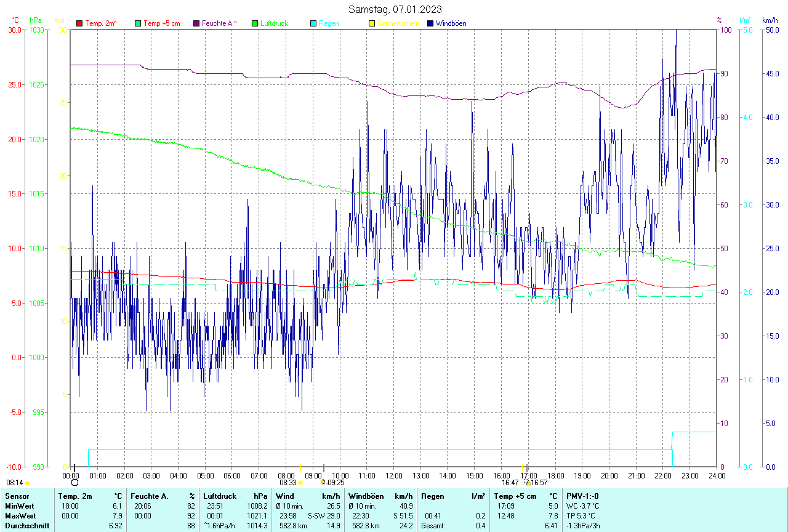
Task: Click the PMV-1:-8 header
Action: tap(582, 496)
